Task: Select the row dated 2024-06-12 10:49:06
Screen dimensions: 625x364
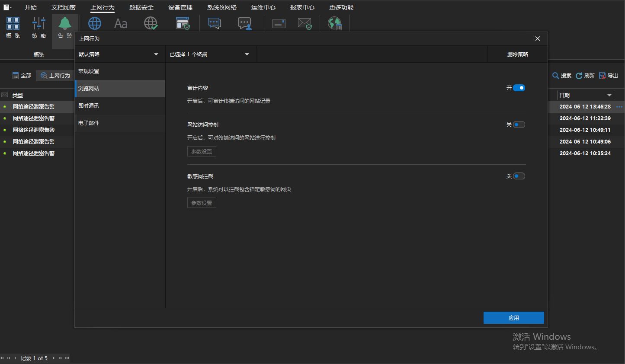Action: click(585, 142)
